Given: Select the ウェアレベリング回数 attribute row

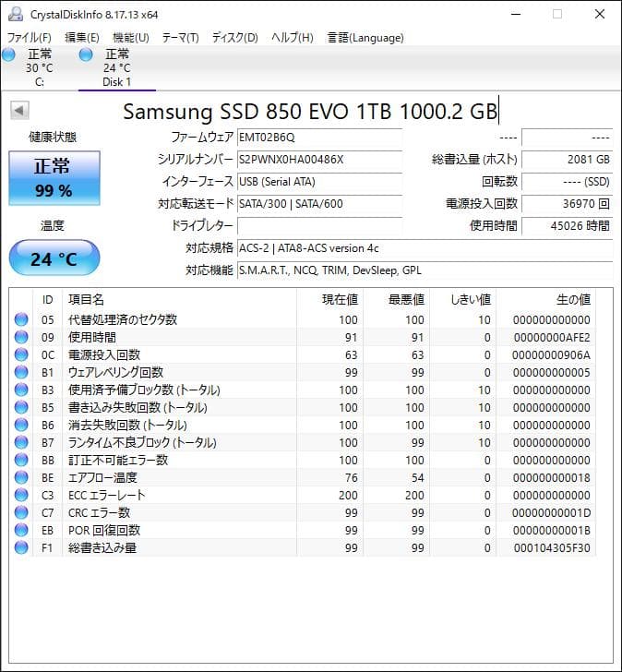Looking at the screenshot, I should (x=302, y=372).
